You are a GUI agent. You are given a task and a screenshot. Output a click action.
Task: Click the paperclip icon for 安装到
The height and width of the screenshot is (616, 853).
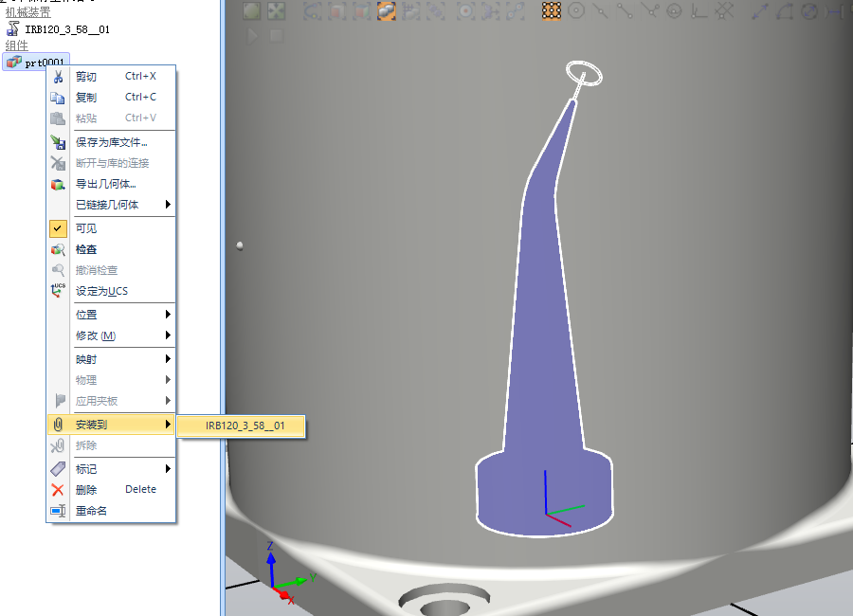coord(58,425)
